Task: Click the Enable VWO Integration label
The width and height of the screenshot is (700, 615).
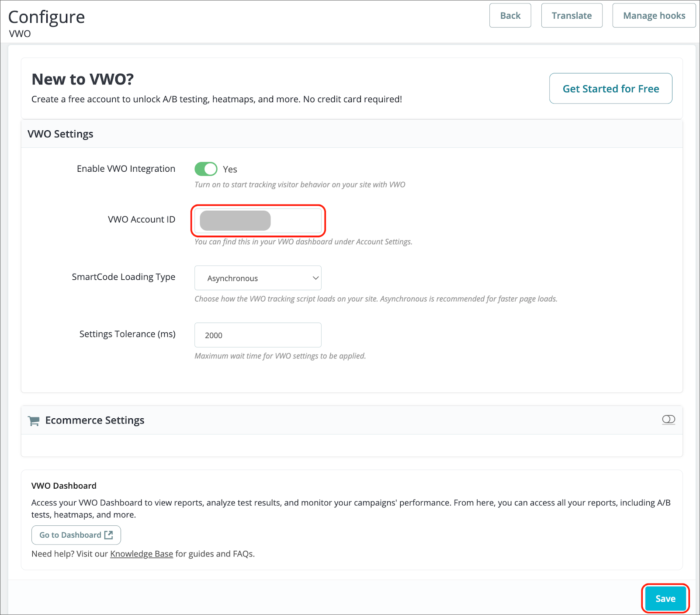Action: [x=126, y=169]
